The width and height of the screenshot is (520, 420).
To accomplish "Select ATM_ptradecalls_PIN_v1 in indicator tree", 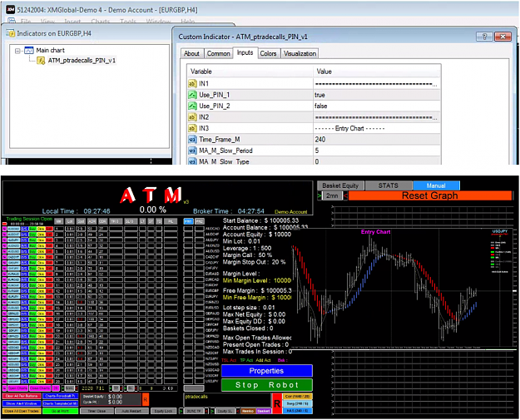I will click(82, 61).
